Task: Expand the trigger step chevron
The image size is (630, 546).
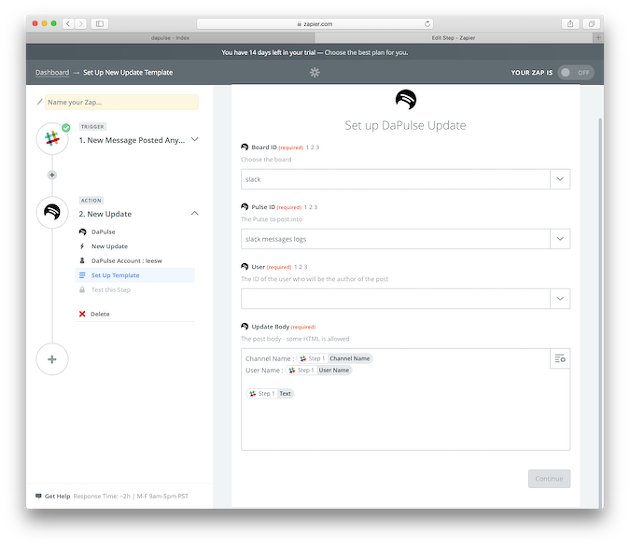Action: [x=194, y=139]
